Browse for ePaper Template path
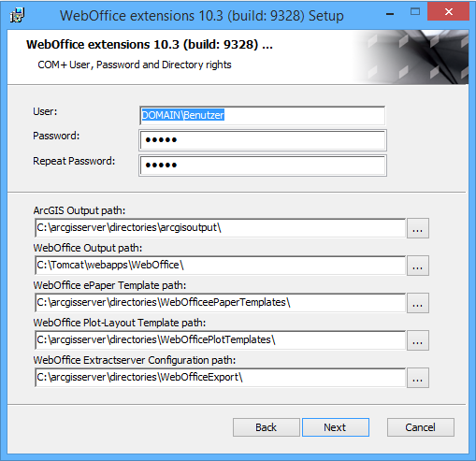Image resolution: width=476 pixels, height=461 pixels. coord(418,303)
